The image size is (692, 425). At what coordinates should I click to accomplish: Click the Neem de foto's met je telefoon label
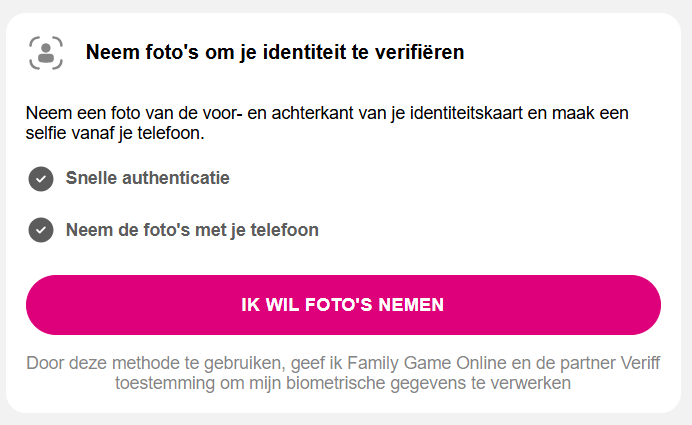(x=192, y=230)
